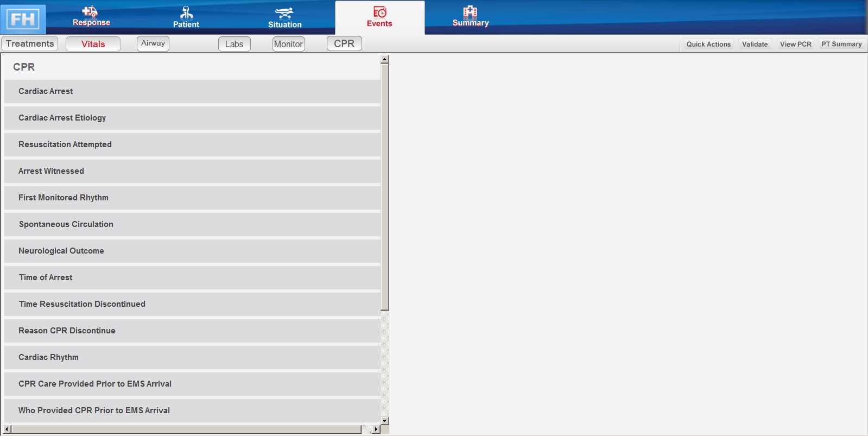Click the vertical scrollbar down arrow
The width and height of the screenshot is (868, 436).
pos(385,421)
